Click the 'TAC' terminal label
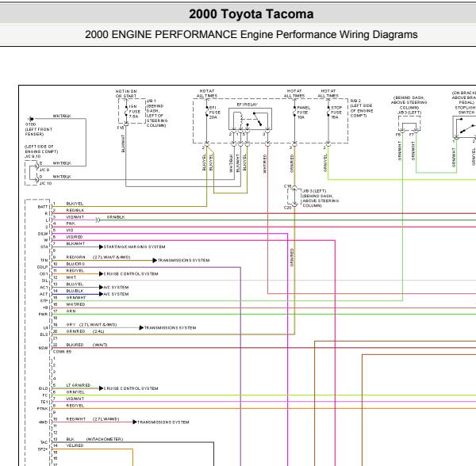Viewport: 476px width, 466px height. pos(44,442)
